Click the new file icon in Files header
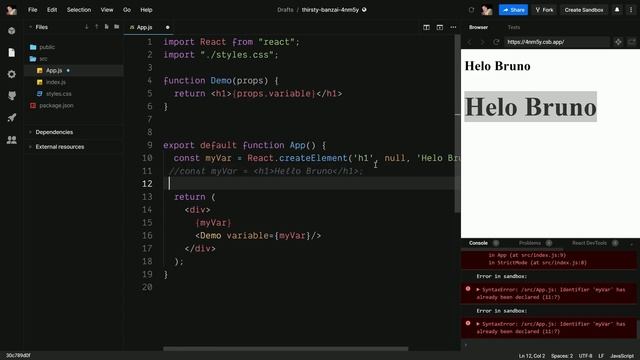The height and width of the screenshot is (360, 640). pyautogui.click(x=107, y=27)
